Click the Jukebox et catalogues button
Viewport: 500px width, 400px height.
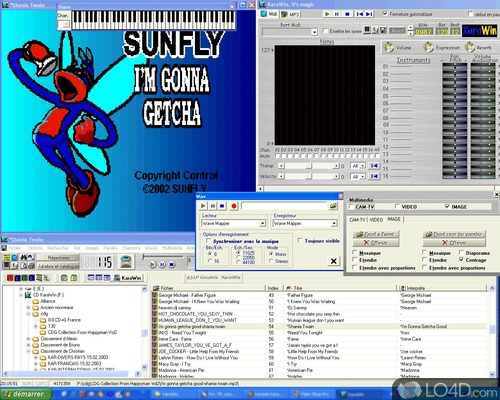[58, 266]
